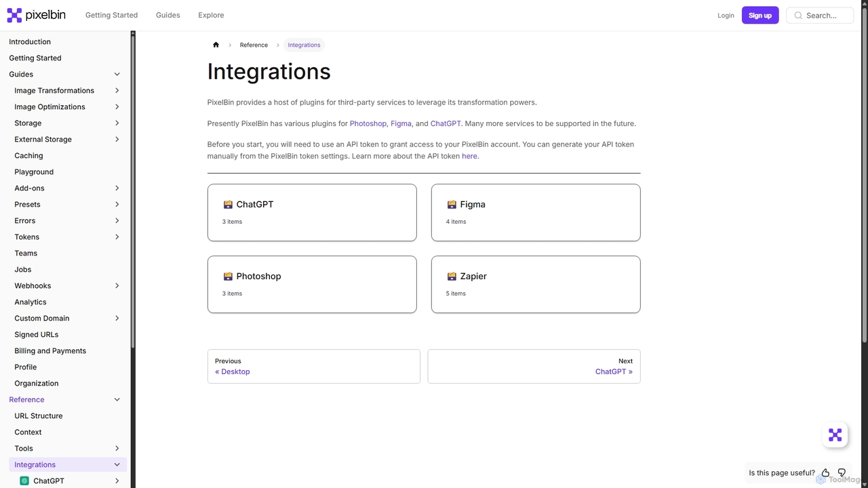Select Caching in the sidebar

click(28, 156)
